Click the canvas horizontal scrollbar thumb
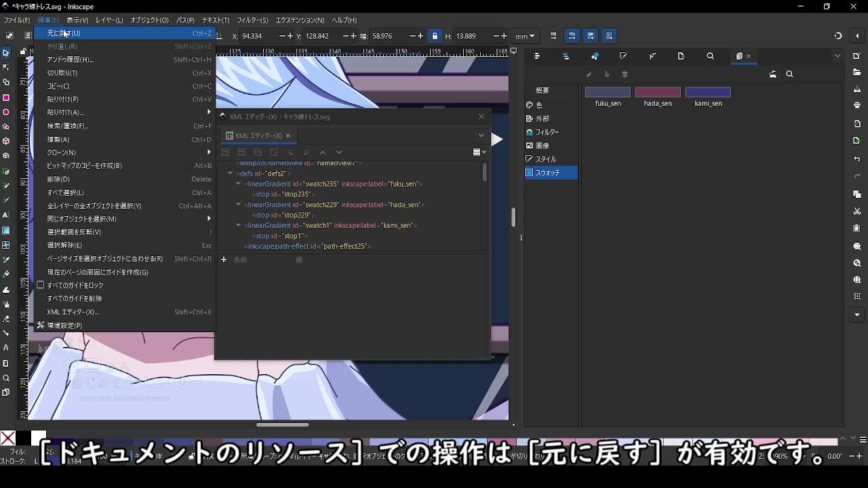The width and height of the screenshot is (868, 488). click(282, 425)
